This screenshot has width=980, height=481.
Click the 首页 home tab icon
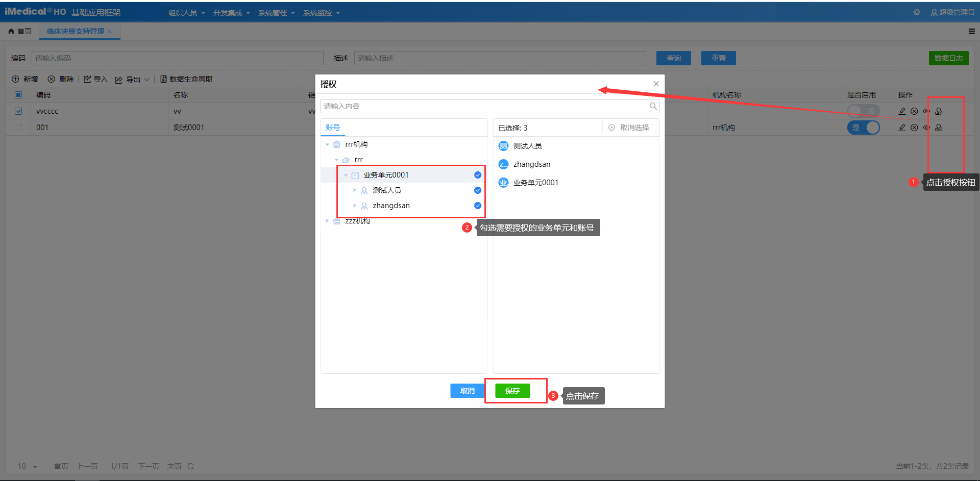[x=11, y=31]
